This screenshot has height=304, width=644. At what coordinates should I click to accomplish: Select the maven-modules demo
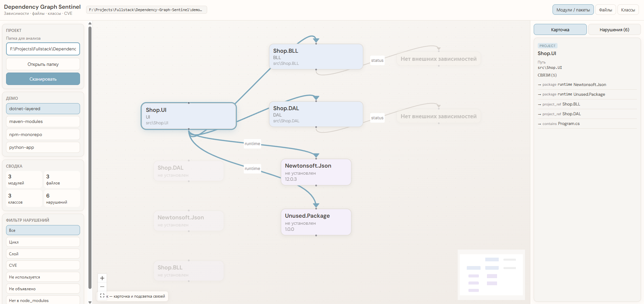tap(43, 122)
